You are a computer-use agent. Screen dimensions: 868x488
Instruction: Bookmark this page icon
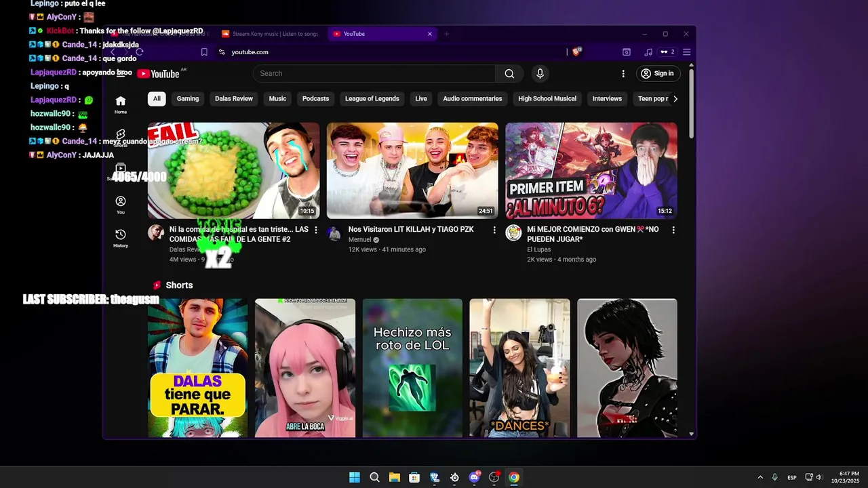(204, 52)
